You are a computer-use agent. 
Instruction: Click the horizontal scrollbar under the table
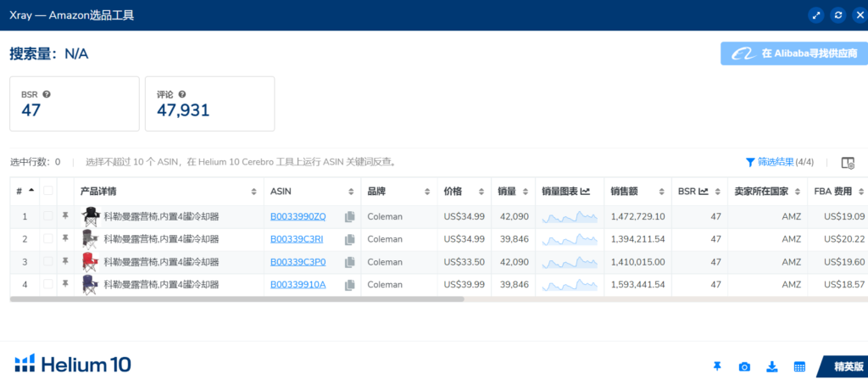point(237,299)
